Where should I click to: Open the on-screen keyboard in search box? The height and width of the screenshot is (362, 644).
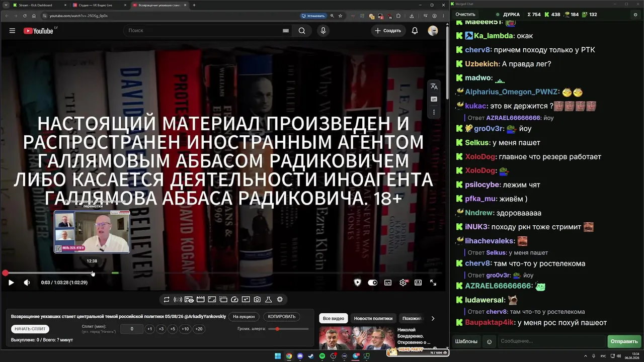click(x=286, y=31)
